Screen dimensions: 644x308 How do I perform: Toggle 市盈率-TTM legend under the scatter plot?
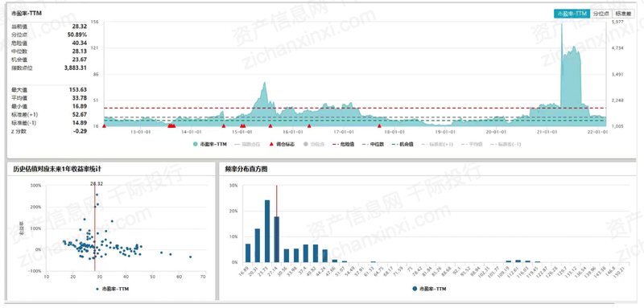112,289
